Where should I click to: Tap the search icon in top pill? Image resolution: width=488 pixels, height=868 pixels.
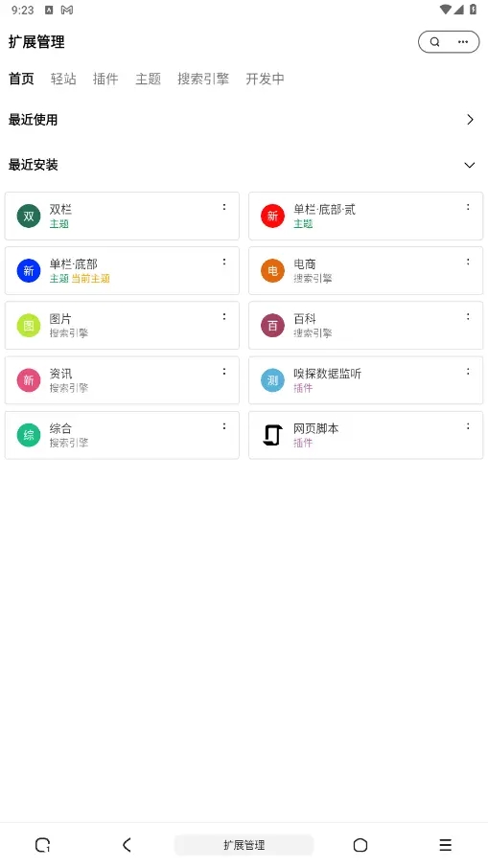click(x=435, y=42)
